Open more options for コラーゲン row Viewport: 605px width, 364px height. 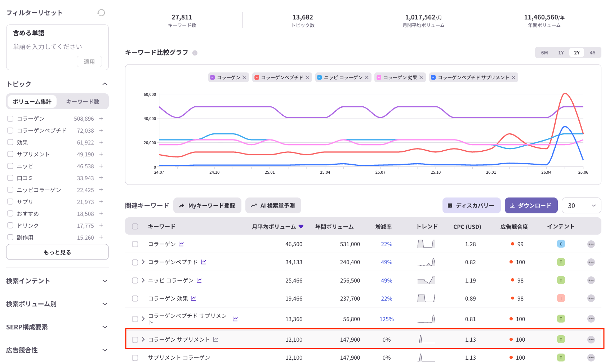(x=591, y=244)
